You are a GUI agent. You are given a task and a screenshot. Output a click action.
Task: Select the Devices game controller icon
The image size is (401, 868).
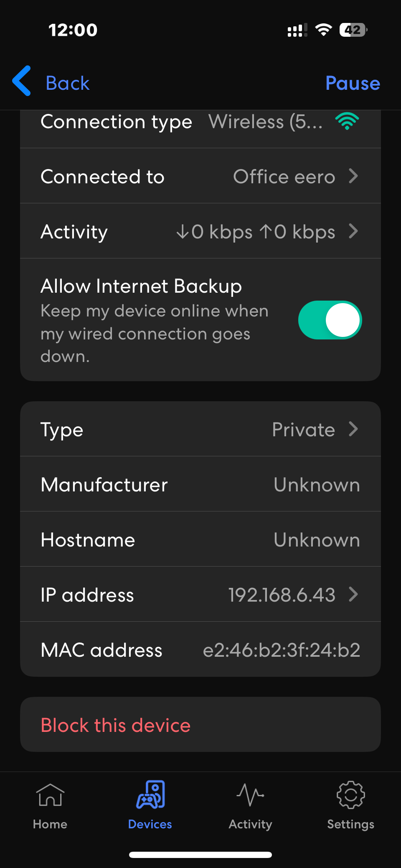click(150, 793)
